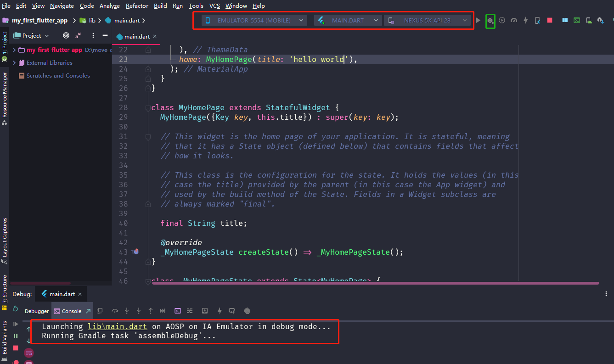This screenshot has height=364, width=614.
Task: Click Flutter Hot Reload lightning icon in top toolbar
Action: [x=525, y=20]
